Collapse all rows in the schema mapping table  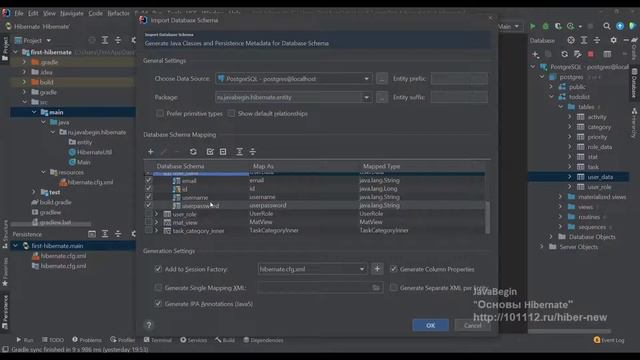click(253, 152)
